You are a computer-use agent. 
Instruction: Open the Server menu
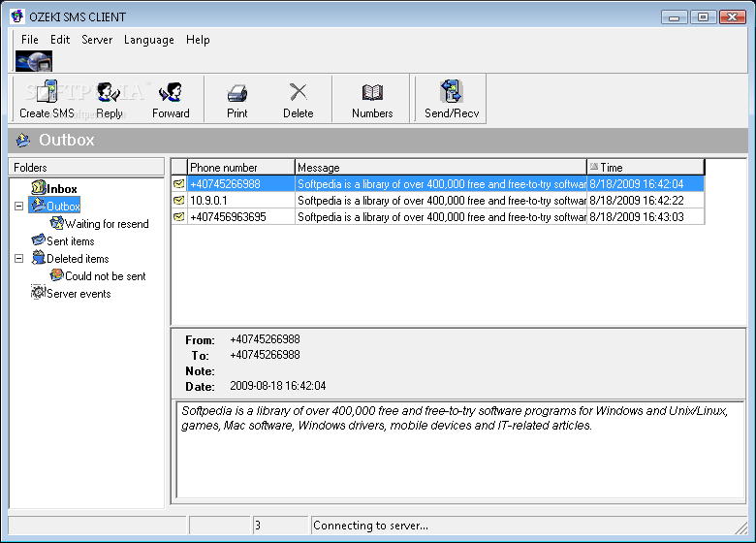[96, 40]
